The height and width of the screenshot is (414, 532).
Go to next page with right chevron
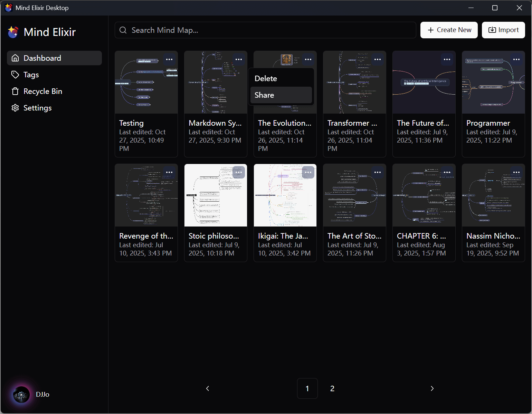pyautogui.click(x=432, y=388)
